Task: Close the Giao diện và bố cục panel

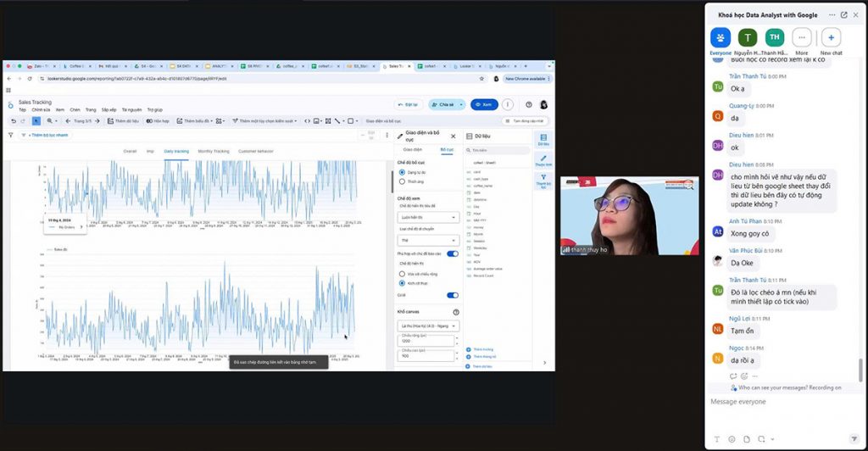Action: coord(453,136)
